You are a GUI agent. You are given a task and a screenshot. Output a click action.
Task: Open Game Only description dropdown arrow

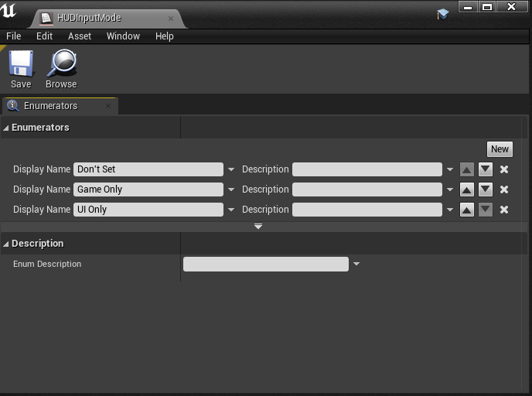[x=450, y=189]
